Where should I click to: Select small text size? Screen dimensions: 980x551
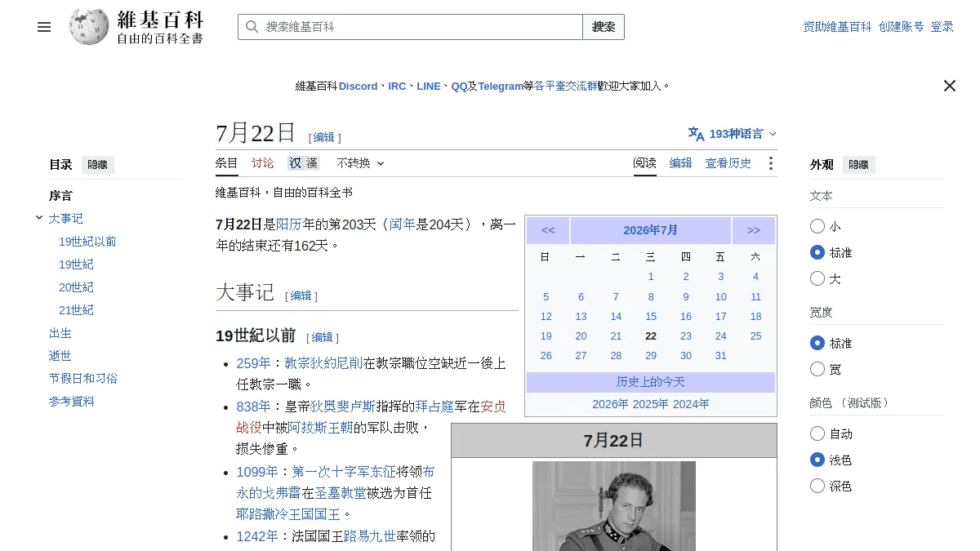[817, 226]
